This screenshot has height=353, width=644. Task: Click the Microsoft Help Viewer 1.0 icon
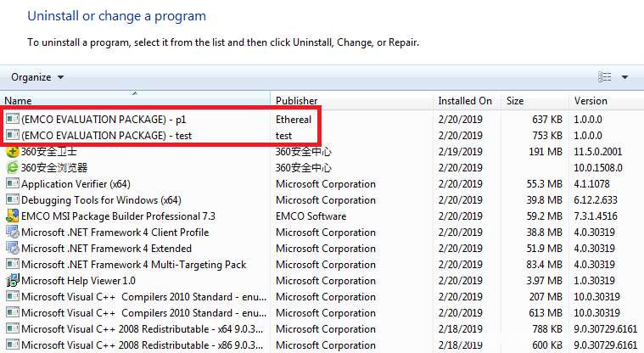13,281
